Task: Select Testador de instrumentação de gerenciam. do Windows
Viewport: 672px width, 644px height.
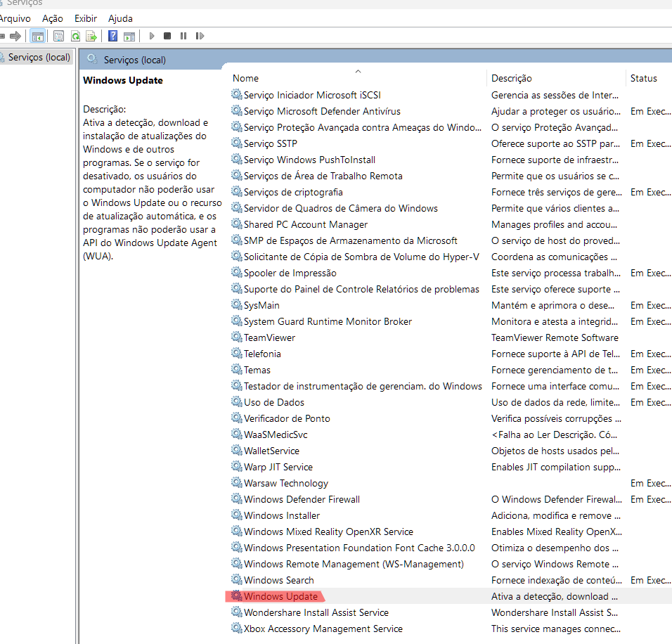Action: tap(363, 386)
